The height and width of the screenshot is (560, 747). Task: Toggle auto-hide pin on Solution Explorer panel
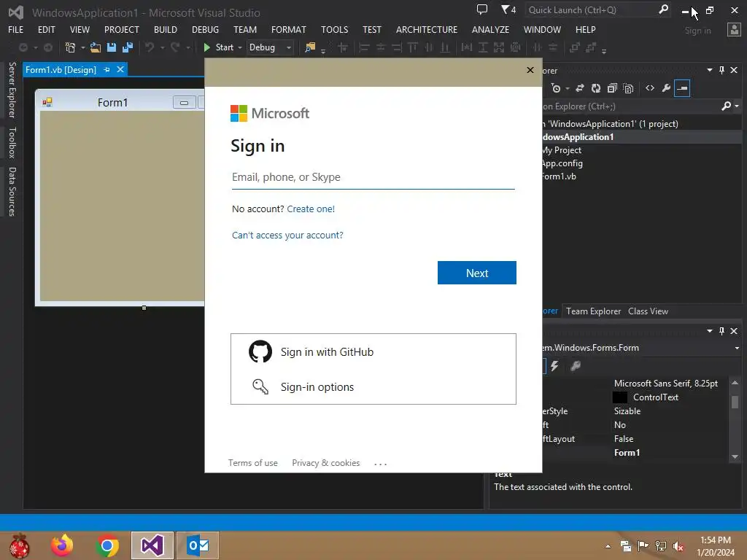[x=721, y=70]
